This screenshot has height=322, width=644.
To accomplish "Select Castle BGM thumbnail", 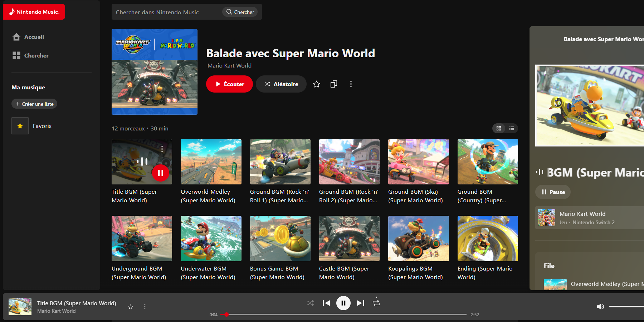I will pyautogui.click(x=349, y=238).
